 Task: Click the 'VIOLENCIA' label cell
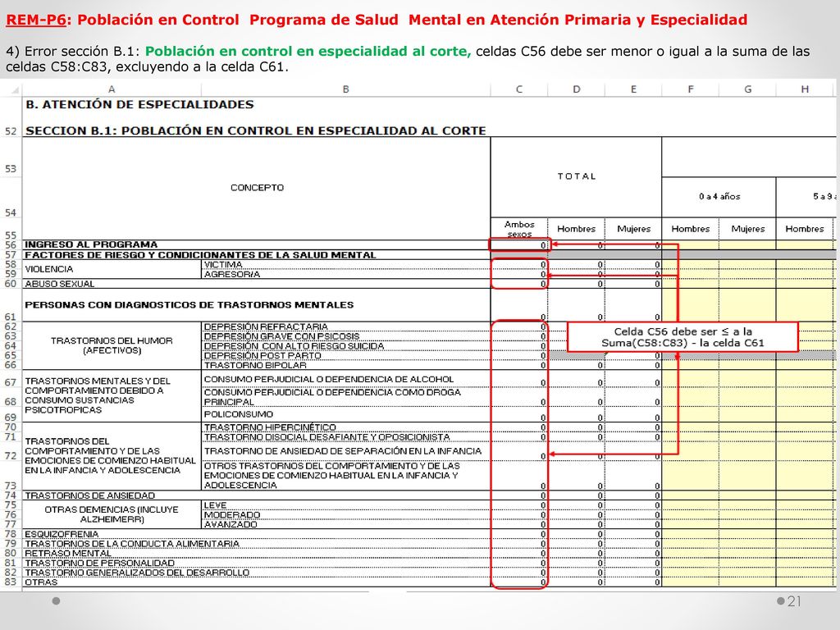pos(112,269)
